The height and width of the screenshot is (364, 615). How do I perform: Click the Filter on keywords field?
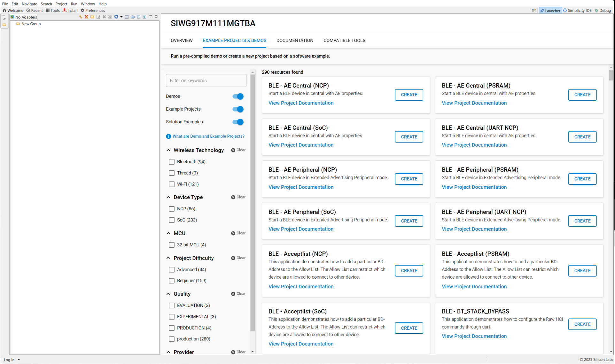pyautogui.click(x=206, y=80)
